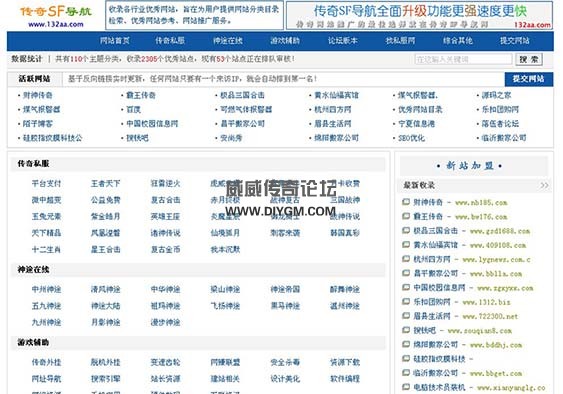Viewport: 563px width, 394px height.
Task: Open 神途在线 in the blue navigation bar
Action: (x=228, y=41)
